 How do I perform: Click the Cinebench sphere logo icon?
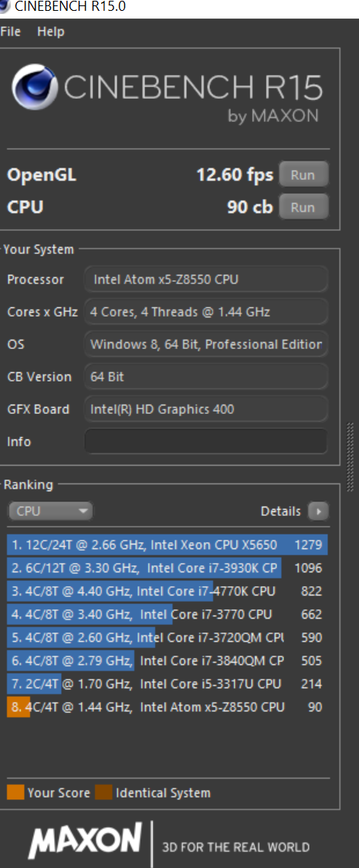tap(35, 86)
